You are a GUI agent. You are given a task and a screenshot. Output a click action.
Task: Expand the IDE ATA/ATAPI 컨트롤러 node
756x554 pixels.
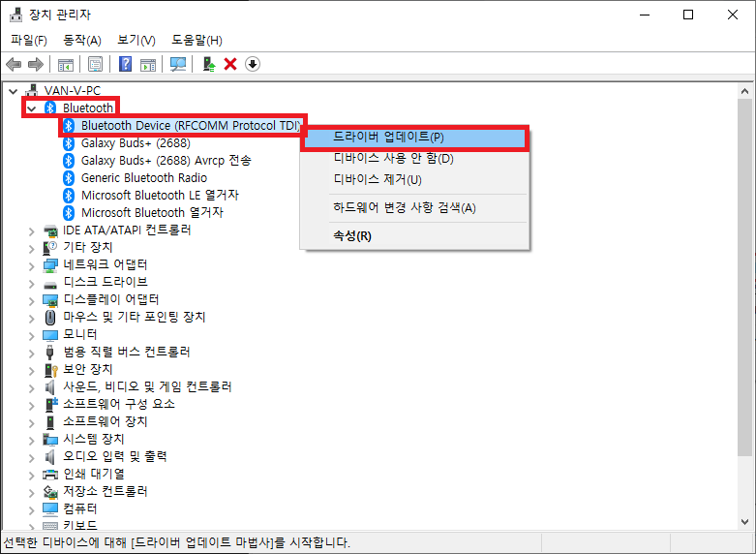(32, 231)
